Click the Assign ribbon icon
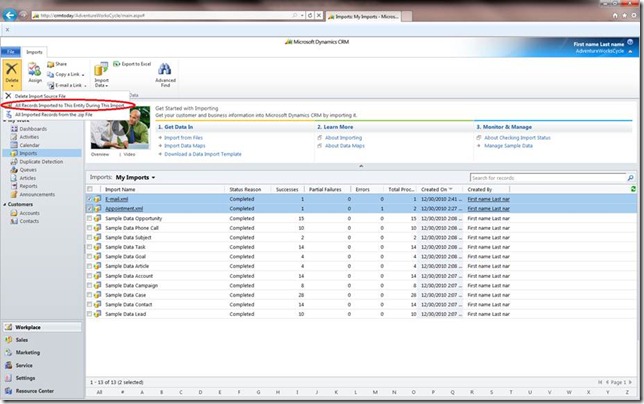 (x=35, y=72)
